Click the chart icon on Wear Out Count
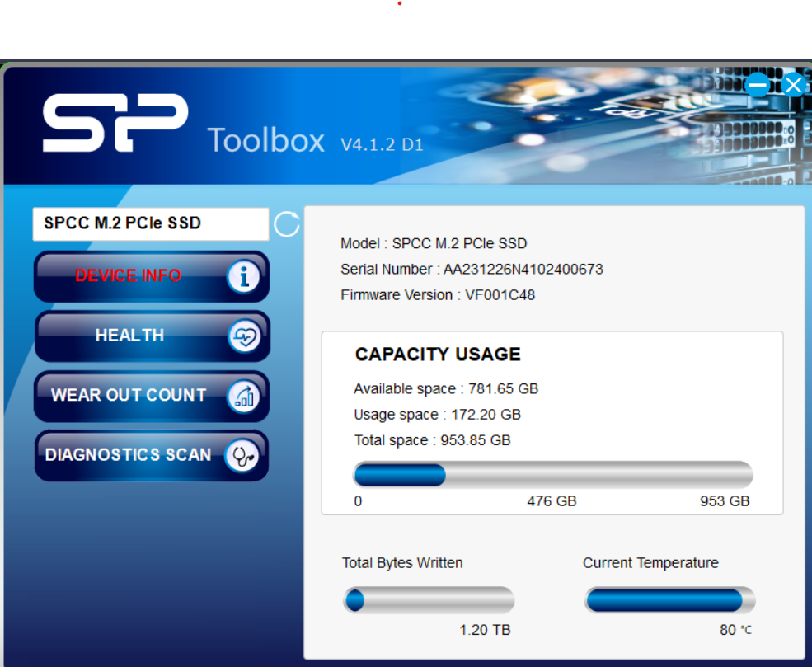The image size is (812, 667). [244, 397]
